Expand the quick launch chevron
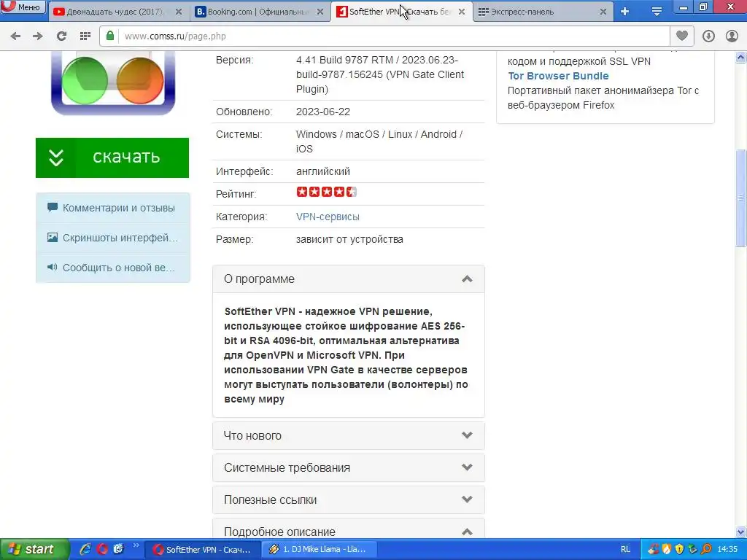Viewport: 747px width, 560px height. click(x=136, y=545)
